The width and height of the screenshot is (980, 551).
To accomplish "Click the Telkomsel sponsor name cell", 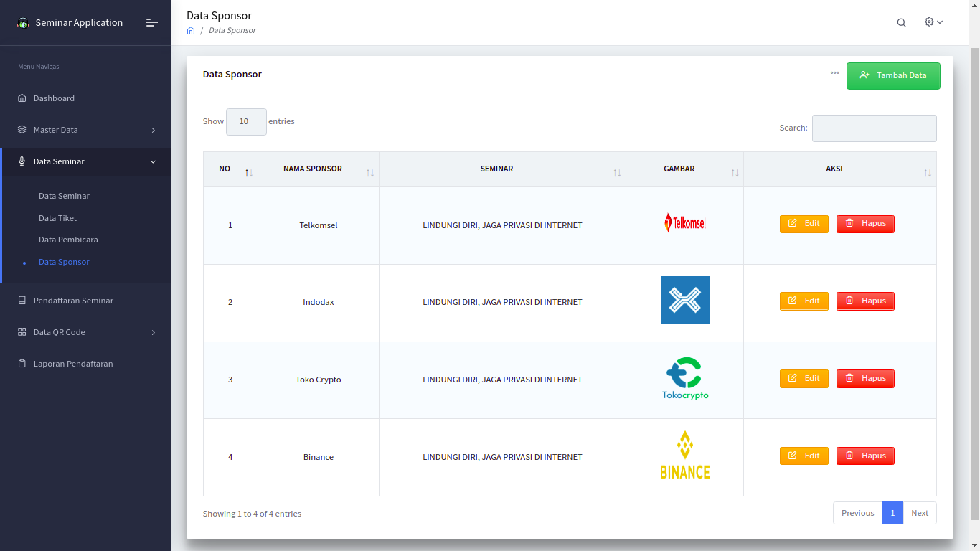I will [319, 225].
